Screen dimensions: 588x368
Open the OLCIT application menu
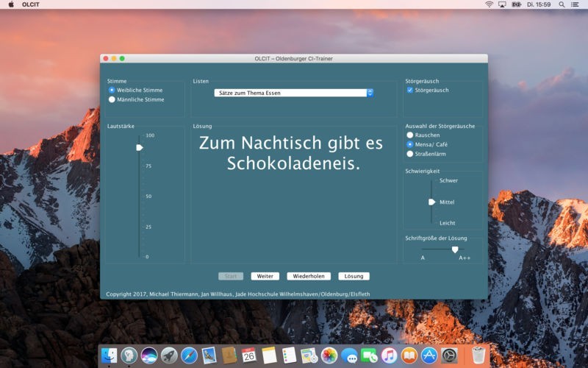(x=31, y=4)
